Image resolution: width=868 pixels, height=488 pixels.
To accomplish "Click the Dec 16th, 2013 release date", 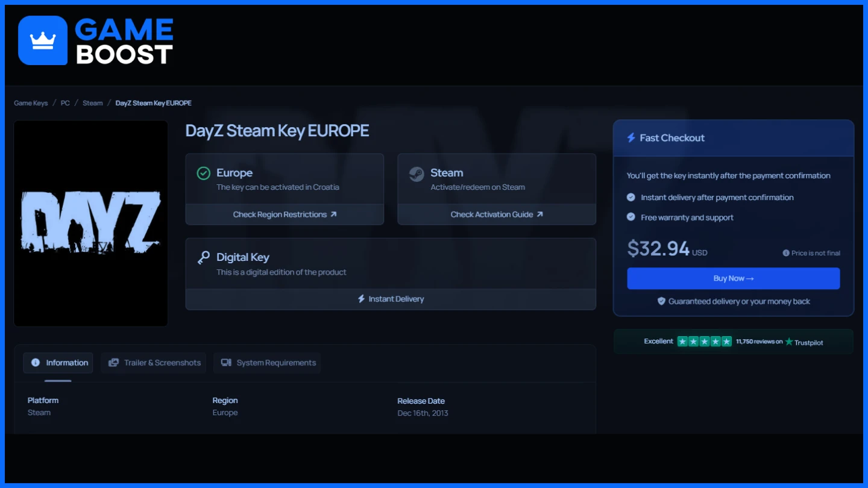I will click(x=423, y=413).
